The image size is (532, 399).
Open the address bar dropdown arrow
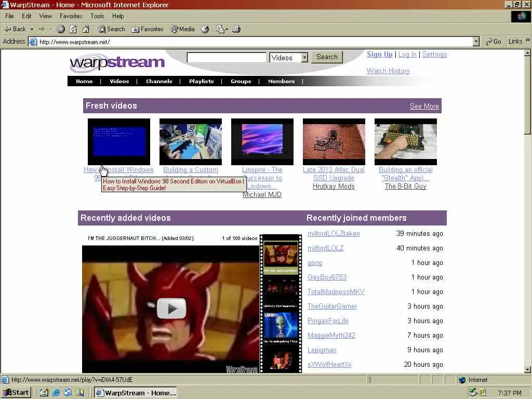point(476,42)
